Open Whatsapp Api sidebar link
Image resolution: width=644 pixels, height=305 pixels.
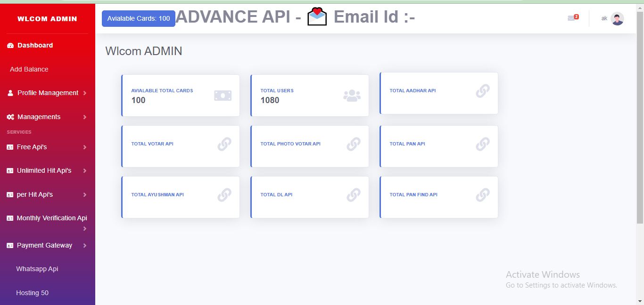pos(37,269)
